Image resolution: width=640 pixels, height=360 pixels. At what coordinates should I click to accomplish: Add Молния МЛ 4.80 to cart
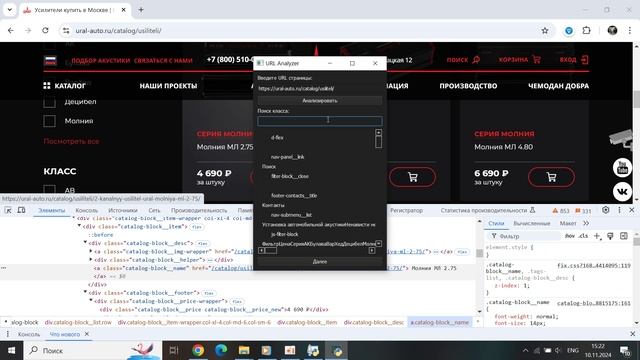[x=551, y=177]
